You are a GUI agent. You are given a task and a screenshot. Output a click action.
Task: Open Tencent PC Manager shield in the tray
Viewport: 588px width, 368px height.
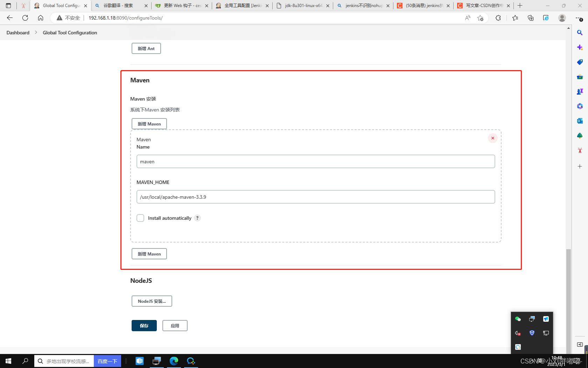click(x=532, y=333)
